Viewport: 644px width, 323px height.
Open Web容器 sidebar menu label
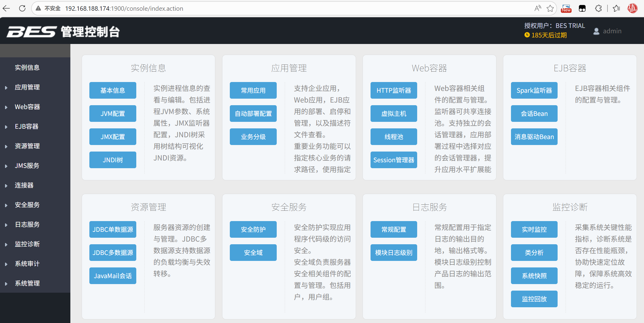point(27,107)
